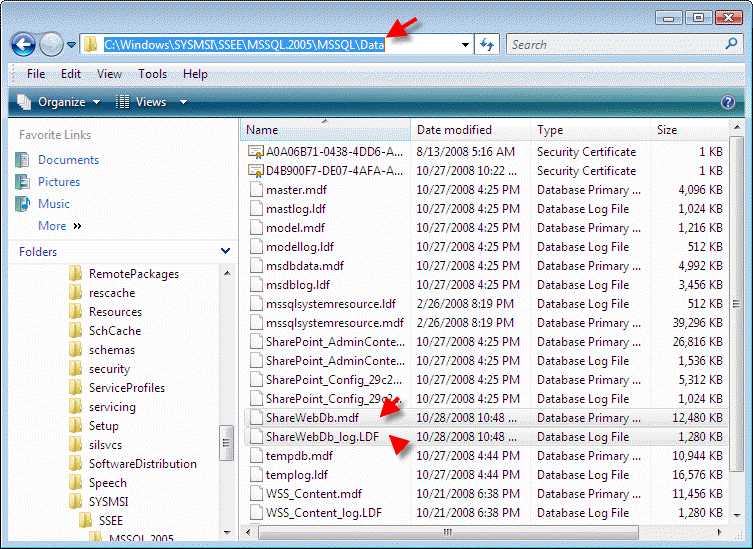Click the Refresh button next to address bar
Image resolution: width=753 pixels, height=549 pixels.
(x=487, y=45)
